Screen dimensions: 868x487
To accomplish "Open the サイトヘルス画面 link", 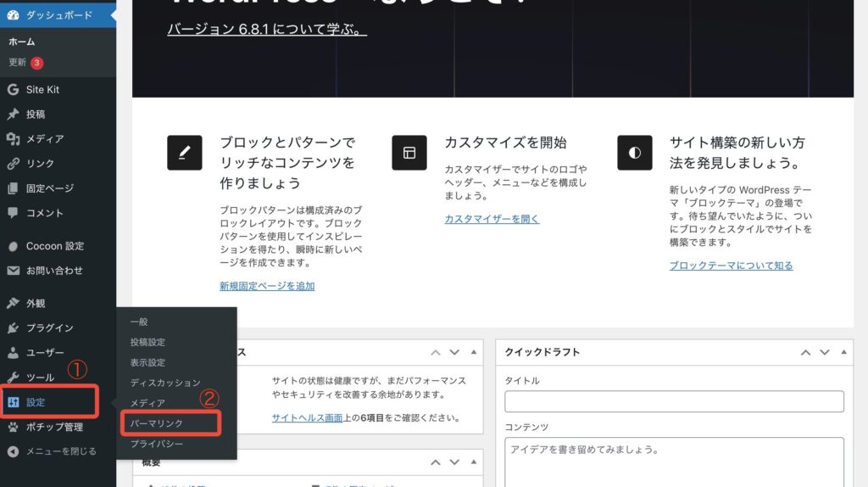I will click(x=307, y=417).
